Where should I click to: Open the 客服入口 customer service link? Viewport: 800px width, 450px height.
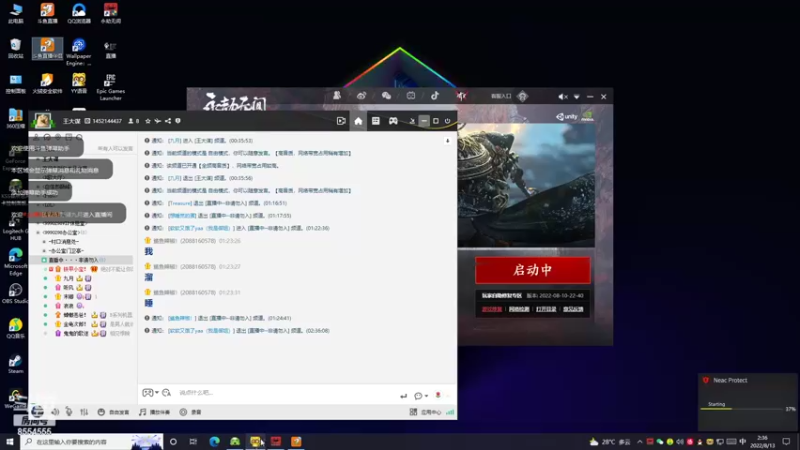click(x=501, y=96)
